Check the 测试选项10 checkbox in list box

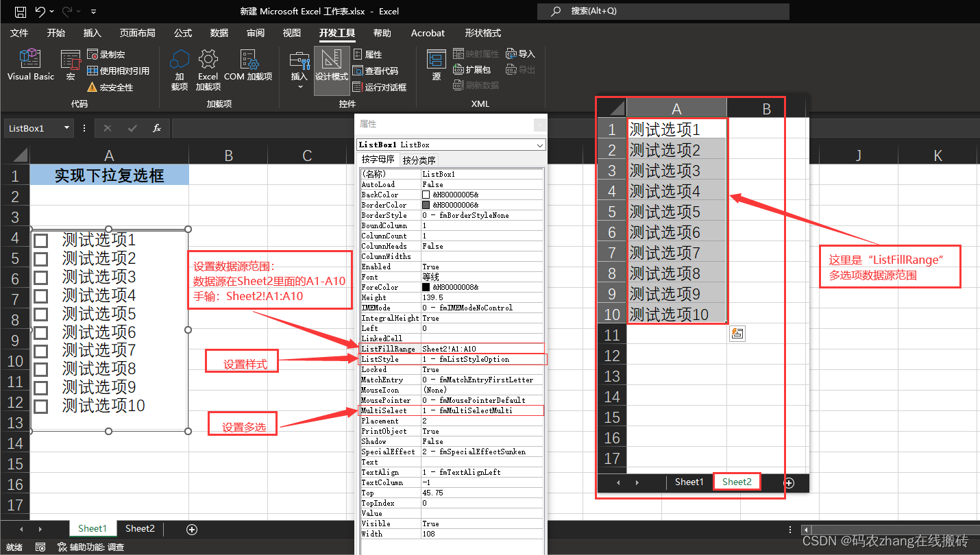(x=41, y=406)
